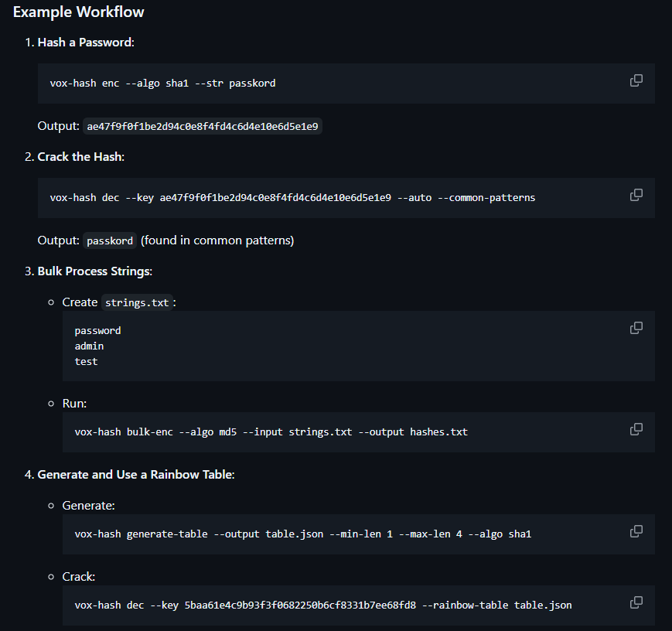Viewport: 672px width, 631px height.
Task: Copy the generate-table command snippet
Action: [x=636, y=531]
